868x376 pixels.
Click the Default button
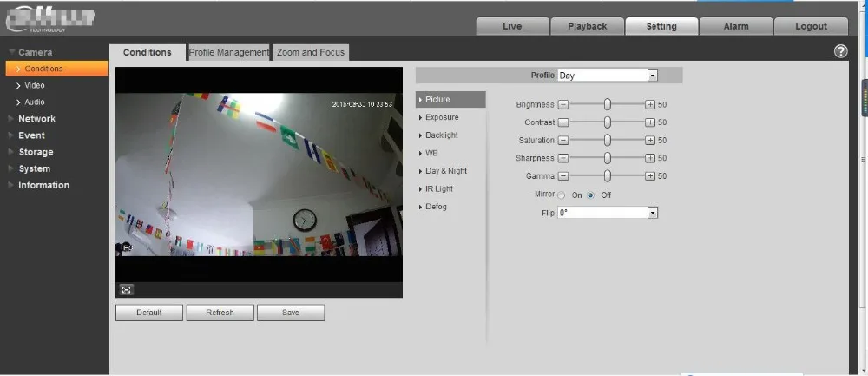[x=149, y=313]
